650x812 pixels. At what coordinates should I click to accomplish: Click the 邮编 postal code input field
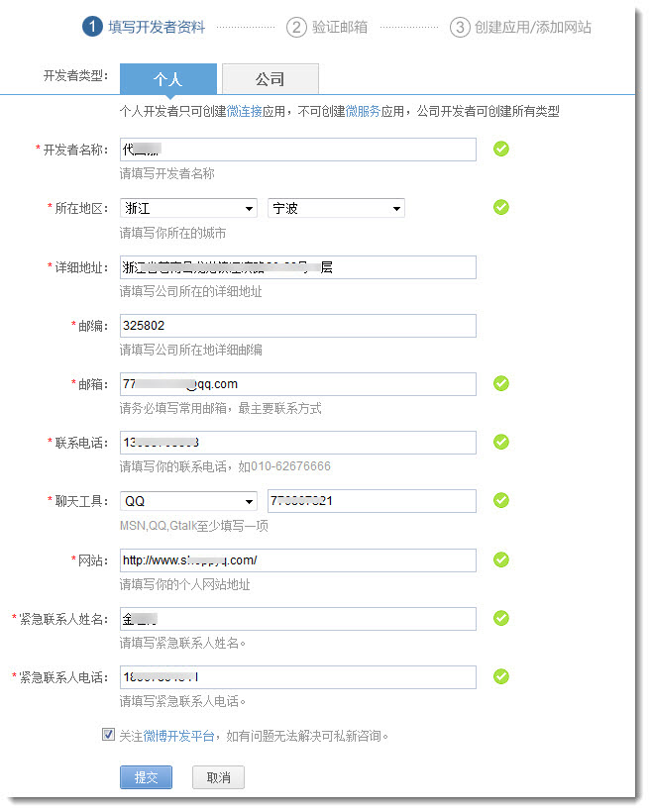coord(297,326)
